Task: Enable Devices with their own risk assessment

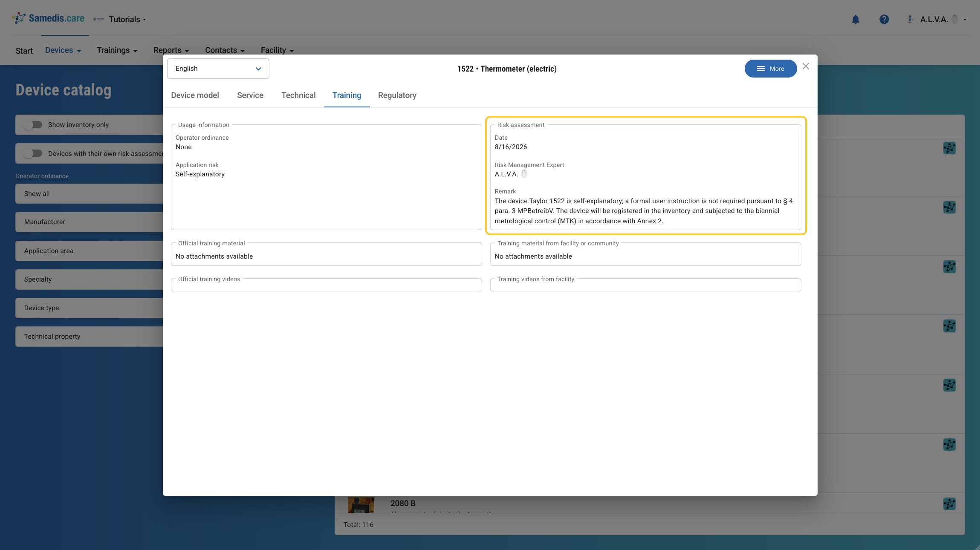Action: [33, 154]
